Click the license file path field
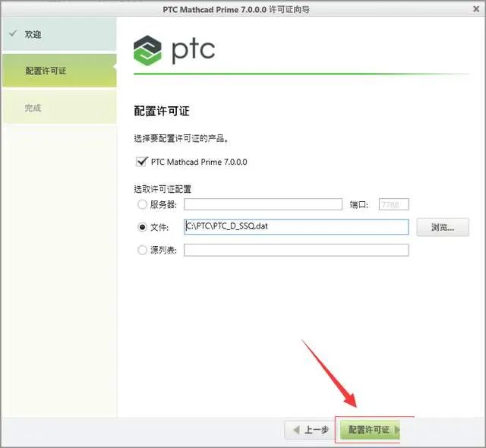 [x=296, y=227]
